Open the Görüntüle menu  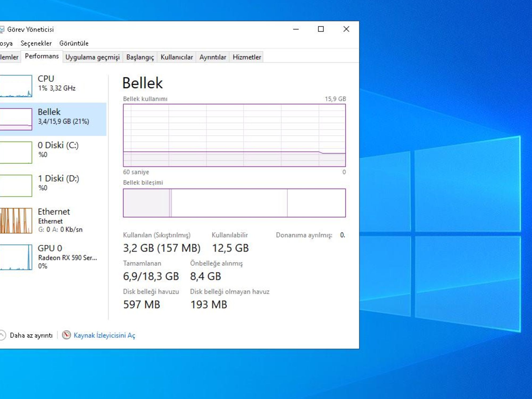pos(74,43)
